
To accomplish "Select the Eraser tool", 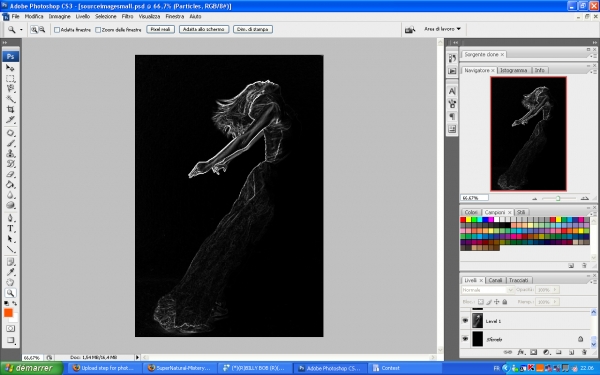I will (10, 174).
